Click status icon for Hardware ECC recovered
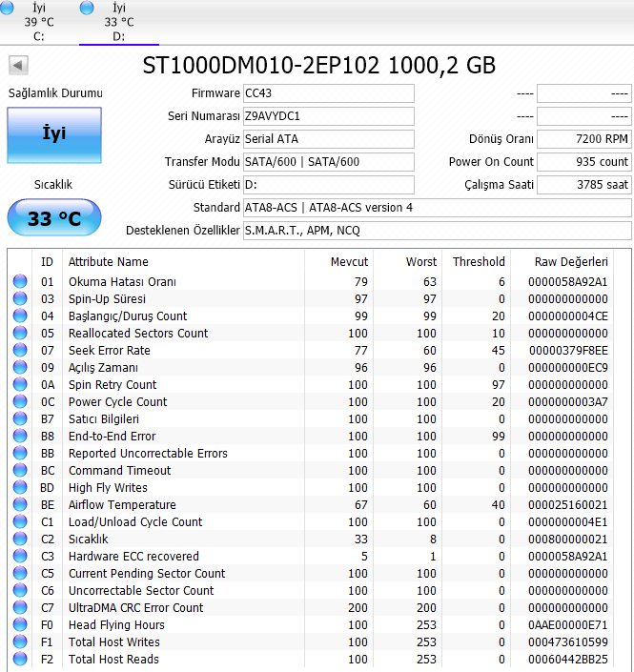634x672 pixels. click(20, 556)
